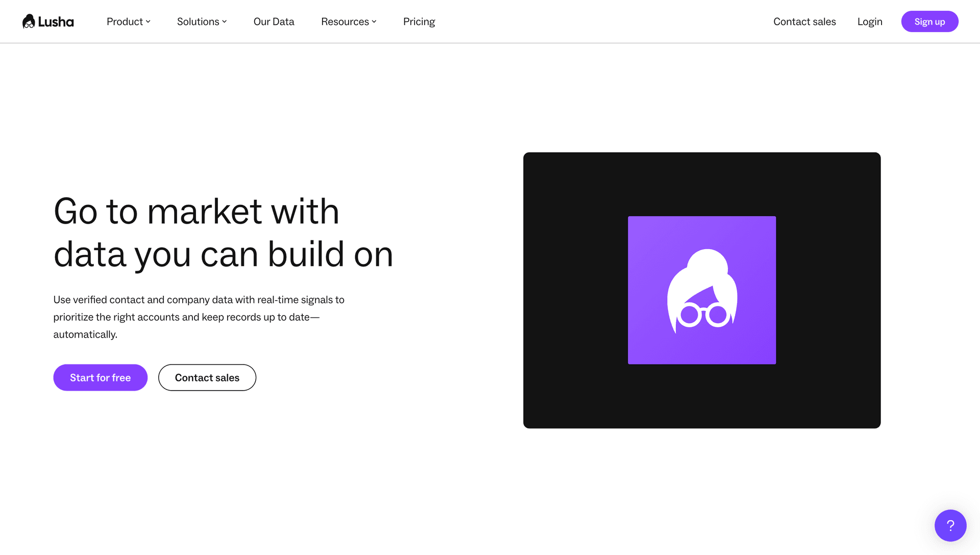Click the outlined Contact sales button
This screenshot has width=980, height=555.
[207, 377]
